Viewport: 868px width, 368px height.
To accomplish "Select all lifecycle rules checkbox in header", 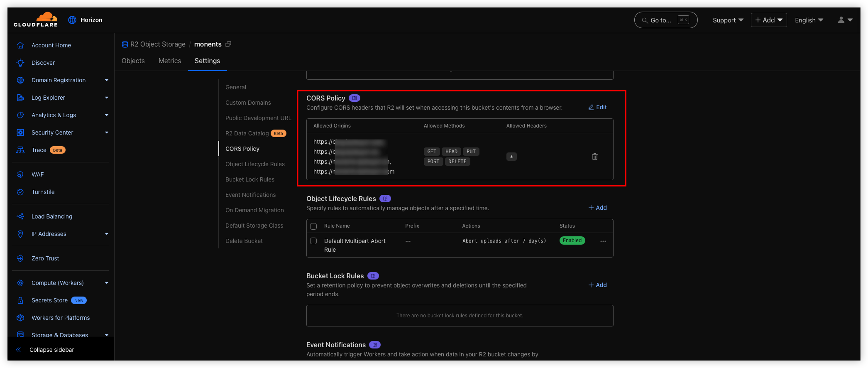I will pos(313,226).
